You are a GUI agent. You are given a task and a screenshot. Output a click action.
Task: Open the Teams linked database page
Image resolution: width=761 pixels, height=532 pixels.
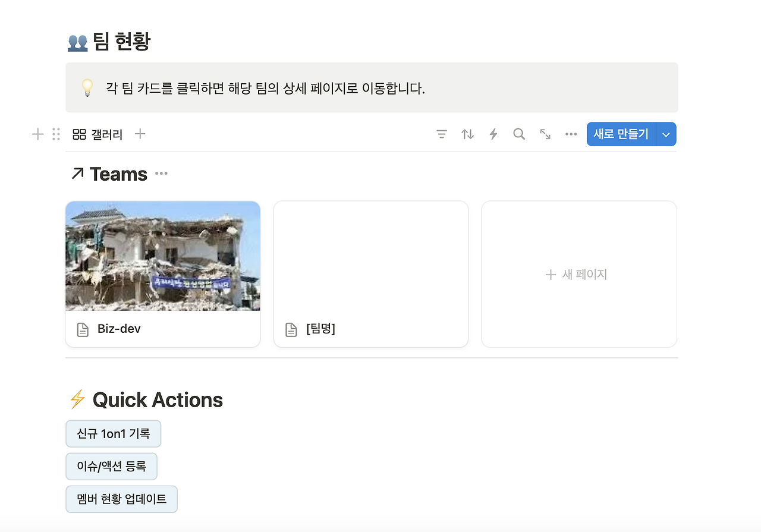coord(118,174)
